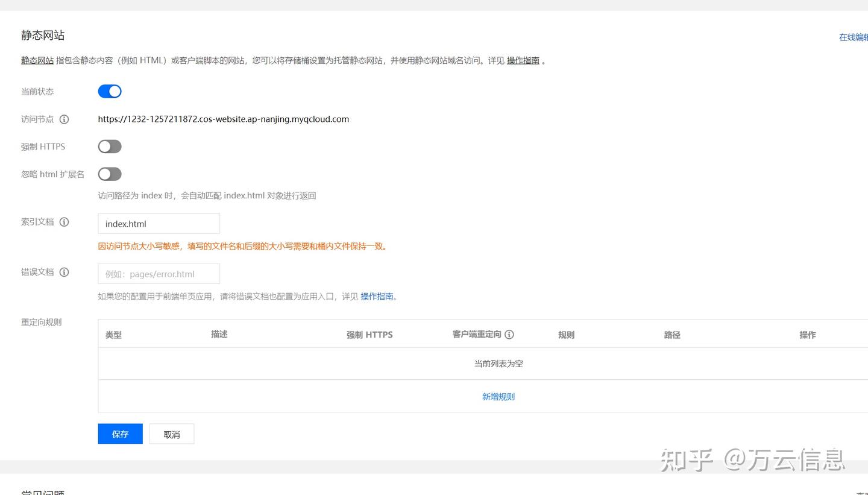Click the 类型 column header

[113, 334]
